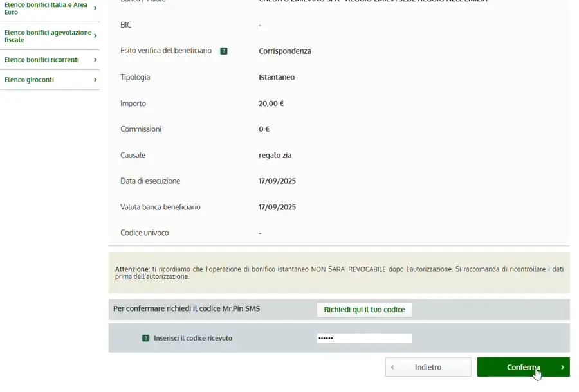Click the Attenzione warning message
579x392 pixels.
pos(339,272)
